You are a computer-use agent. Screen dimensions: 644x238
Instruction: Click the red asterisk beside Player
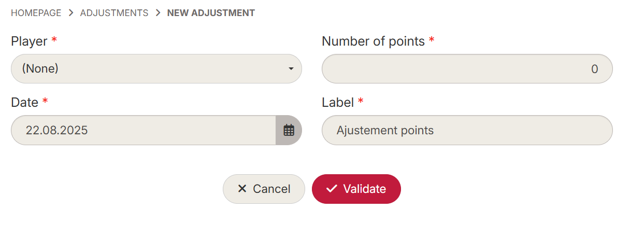54,41
